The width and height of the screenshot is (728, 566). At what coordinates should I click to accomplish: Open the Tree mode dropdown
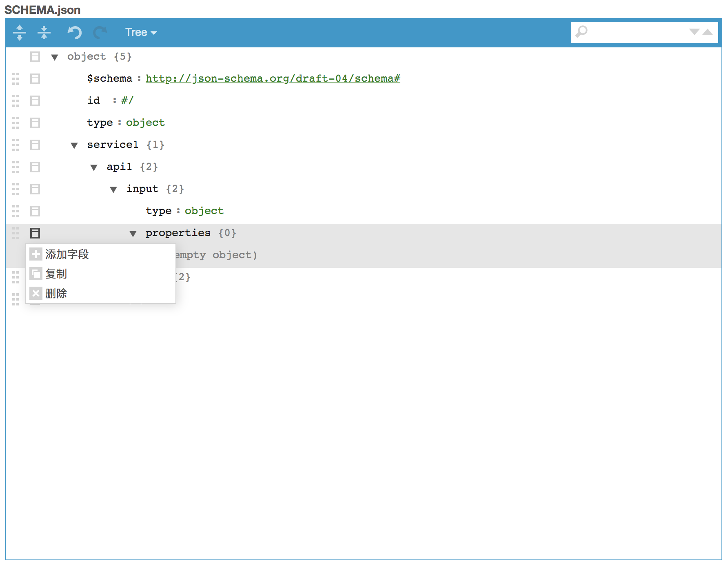pos(141,32)
